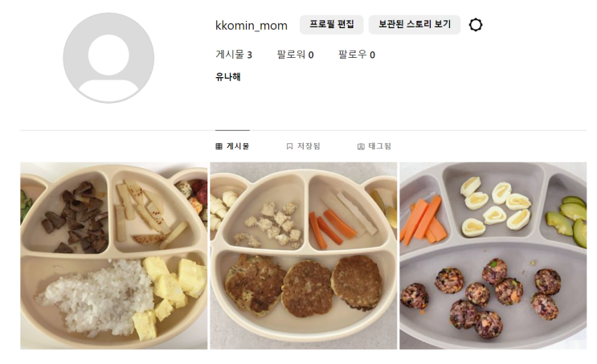The width and height of the screenshot is (597, 364).
Task: Click the bookmark icon beside 저장됨
Action: point(289,146)
